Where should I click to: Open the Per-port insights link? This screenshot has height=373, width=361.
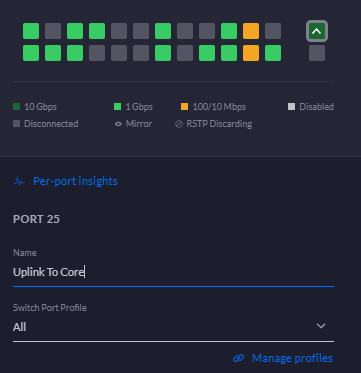pyautogui.click(x=75, y=181)
